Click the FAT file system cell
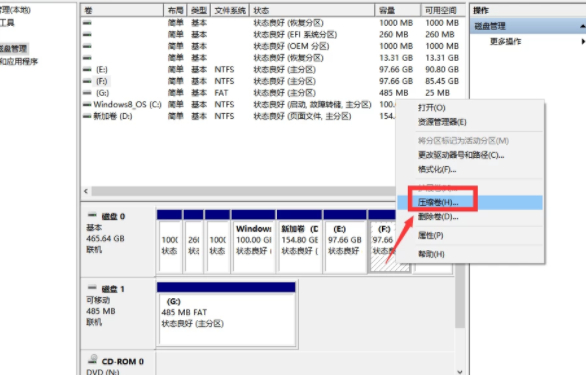This screenshot has width=586, height=375. 221,93
